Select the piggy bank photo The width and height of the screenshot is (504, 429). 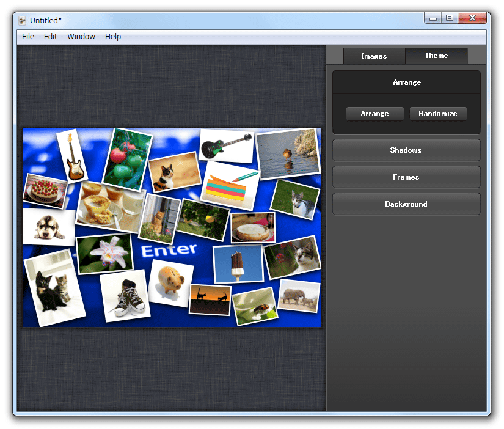click(x=171, y=283)
